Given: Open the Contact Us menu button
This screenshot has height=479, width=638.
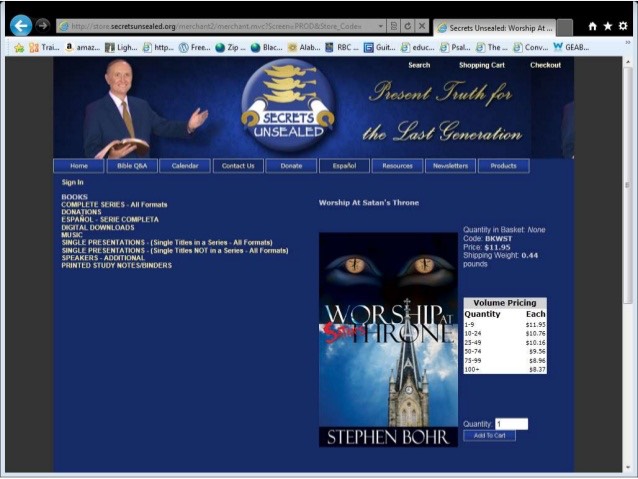Looking at the screenshot, I should (238, 166).
